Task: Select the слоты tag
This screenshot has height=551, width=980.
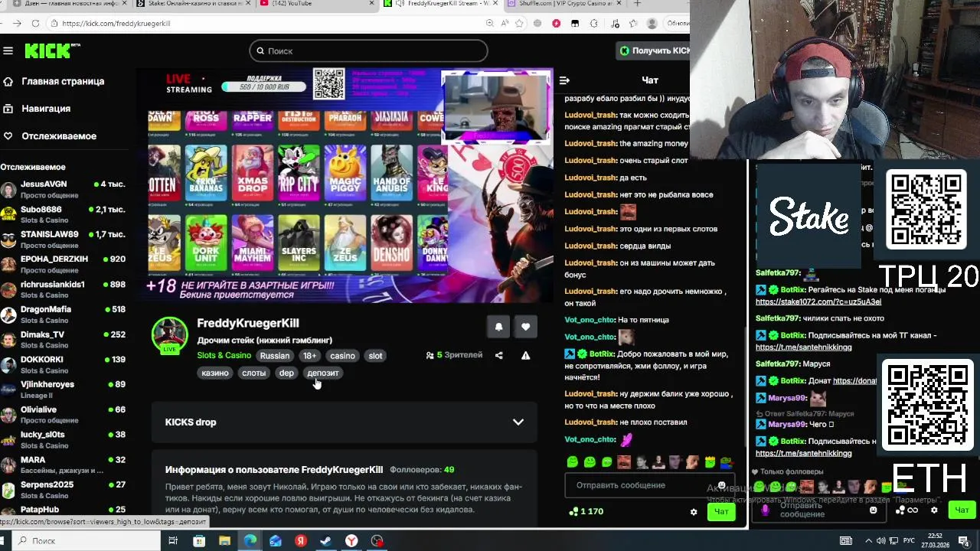Action: click(254, 373)
